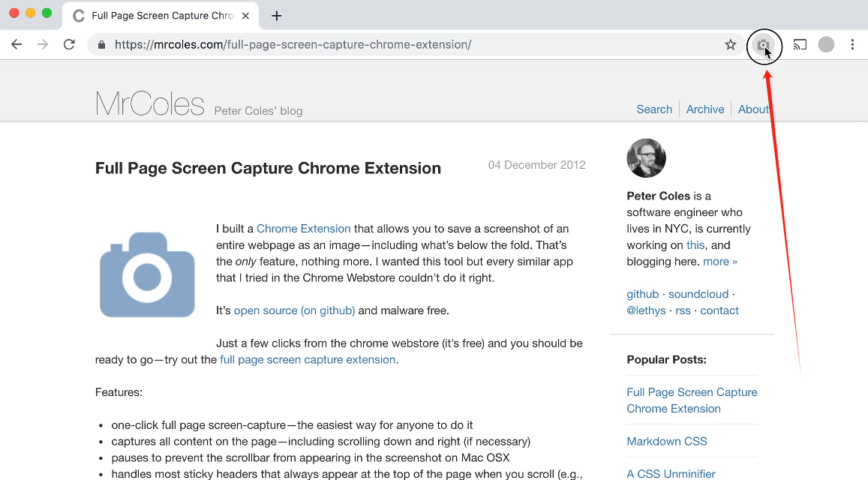
Task: Click the 'Peter Coles' blog' tagline
Action: point(259,111)
